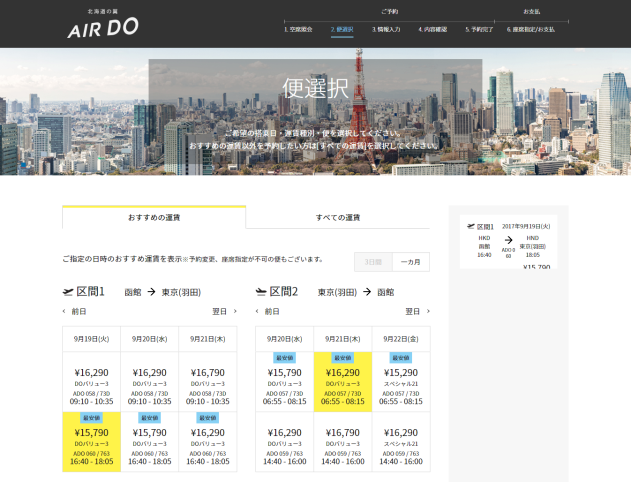This screenshot has width=631, height=482.
Task: Select 区間2 9月20日 06:55 flight ¥15,790
Action: (x=285, y=382)
